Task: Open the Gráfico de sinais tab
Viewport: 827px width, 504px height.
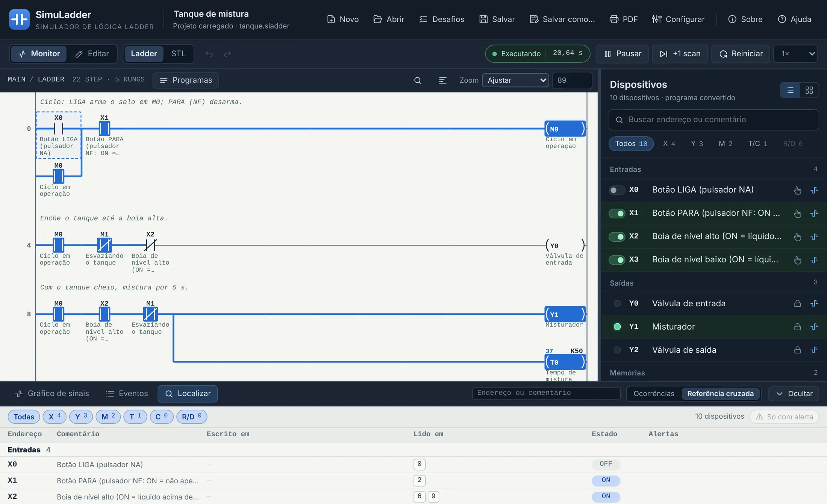Action: (52, 394)
